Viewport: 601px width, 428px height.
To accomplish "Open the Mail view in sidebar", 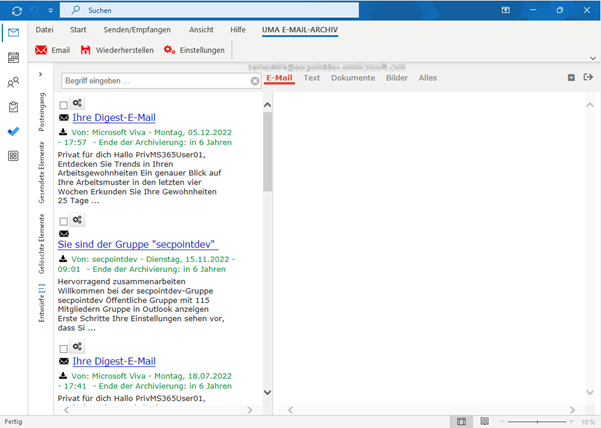I will click(x=13, y=34).
